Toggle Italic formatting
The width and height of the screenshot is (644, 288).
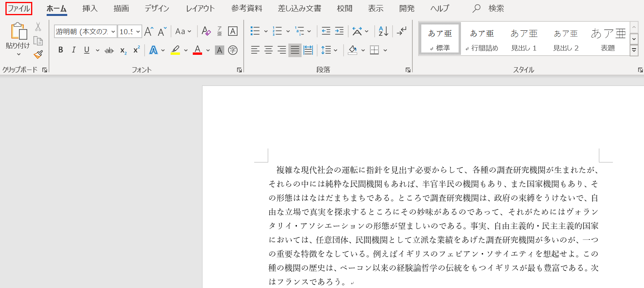(73, 50)
